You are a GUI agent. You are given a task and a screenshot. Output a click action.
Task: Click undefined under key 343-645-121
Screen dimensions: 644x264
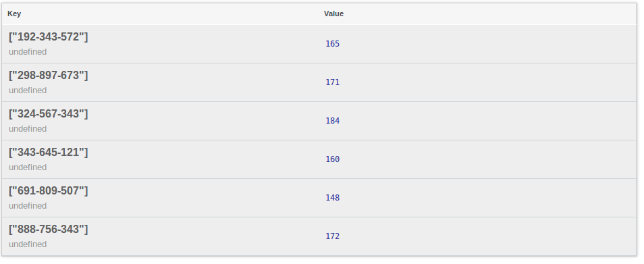[28, 167]
